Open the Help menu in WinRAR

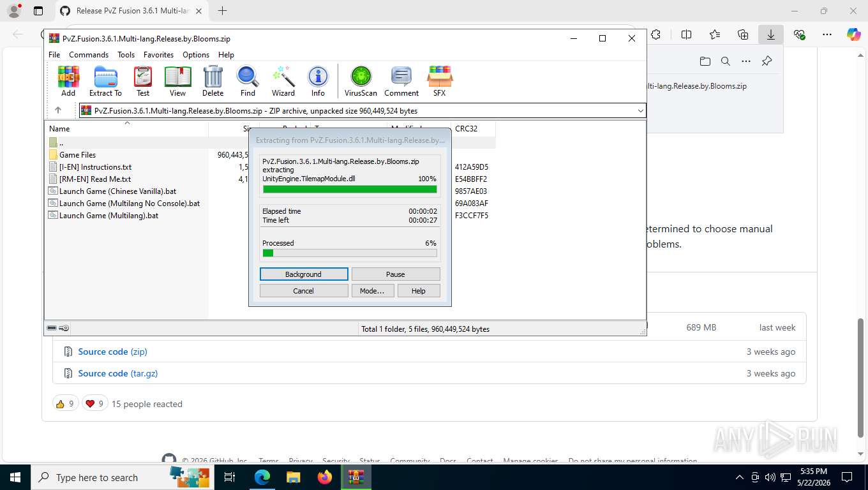pyautogui.click(x=226, y=55)
